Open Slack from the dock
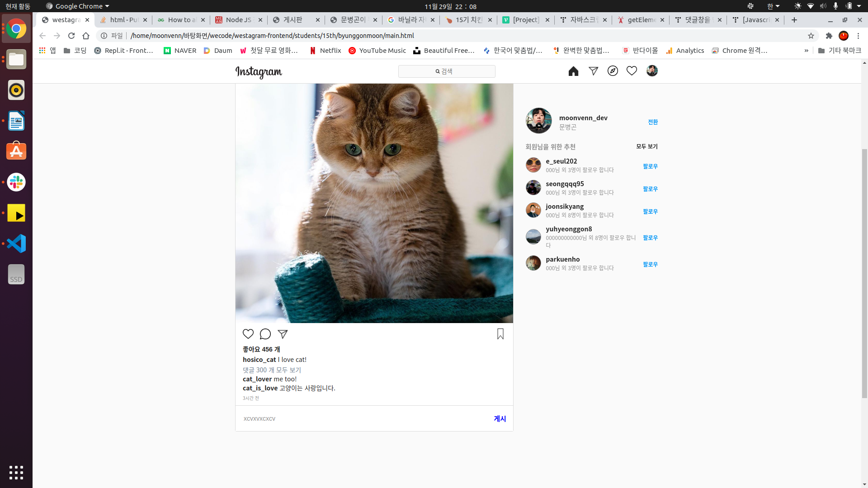 pos(16,182)
